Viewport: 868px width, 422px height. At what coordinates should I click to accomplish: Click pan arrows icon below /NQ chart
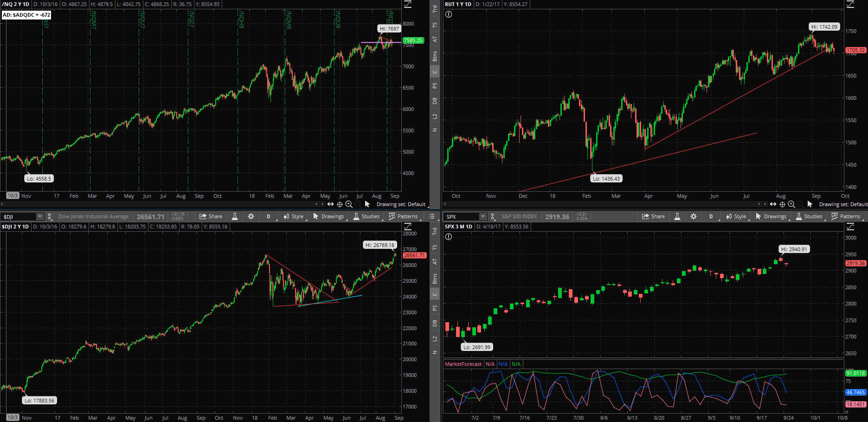tap(330, 204)
